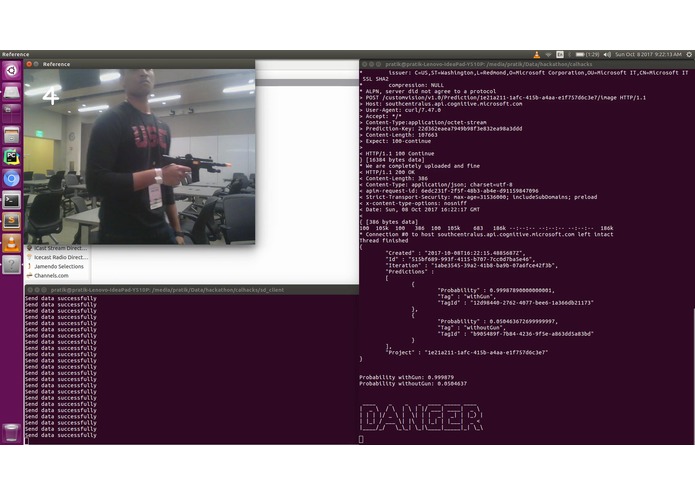This screenshot has width=695, height=494.
Task: Click the question-mark app icon in launcher
Action: pyautogui.click(x=12, y=265)
